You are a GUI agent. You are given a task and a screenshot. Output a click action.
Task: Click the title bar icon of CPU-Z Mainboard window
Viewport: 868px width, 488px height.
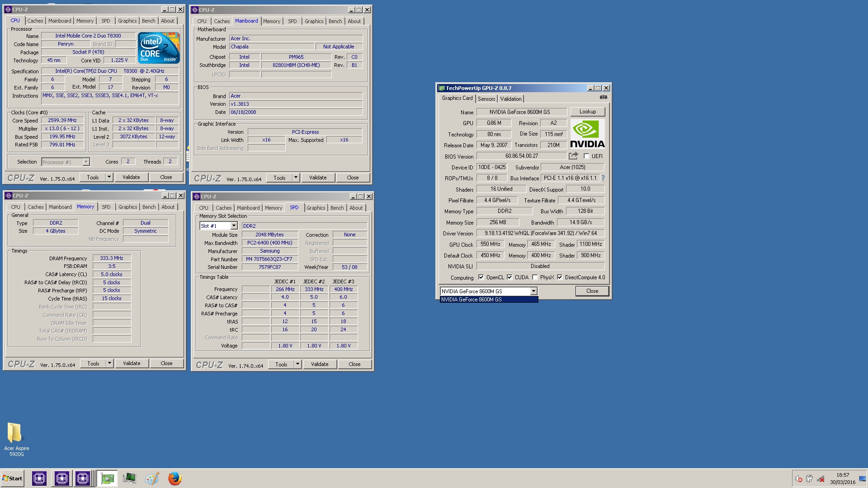click(195, 10)
